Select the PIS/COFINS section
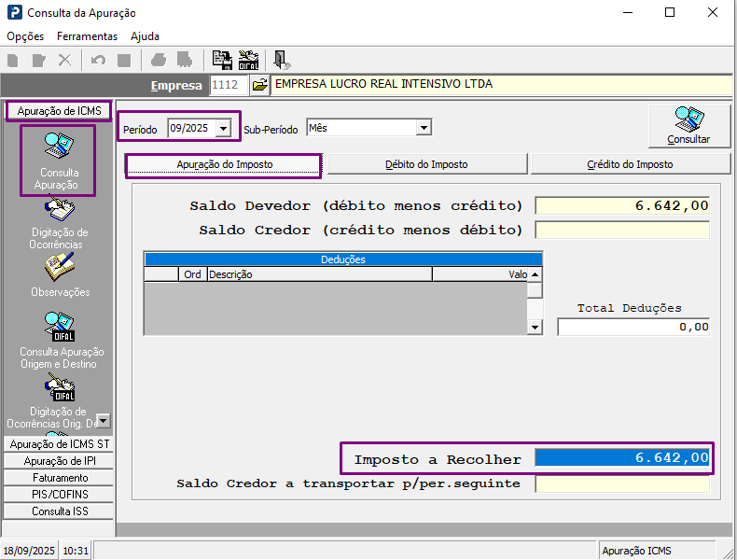 (59, 495)
